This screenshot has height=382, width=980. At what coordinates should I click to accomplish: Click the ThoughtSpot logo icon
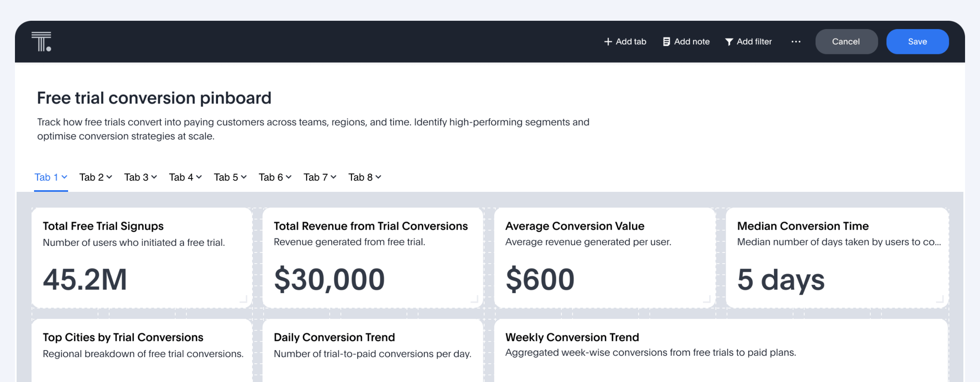41,42
